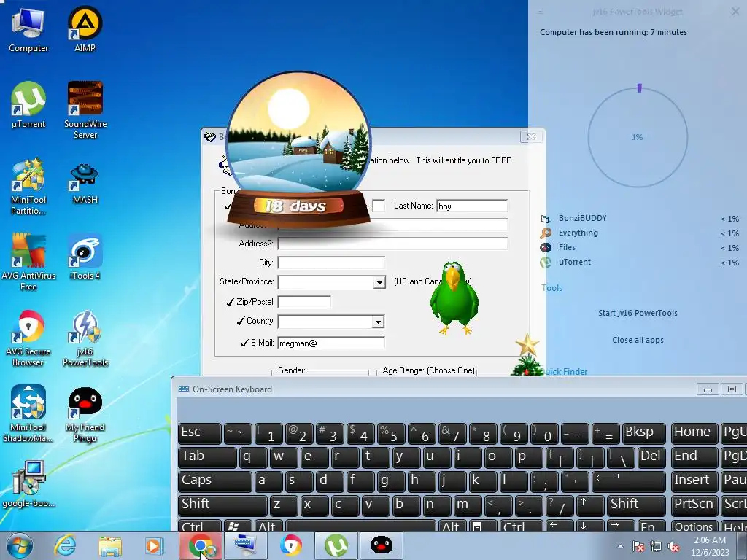Click the Tab key on-screen
Screen dimensions: 747x560
[x=207, y=457]
